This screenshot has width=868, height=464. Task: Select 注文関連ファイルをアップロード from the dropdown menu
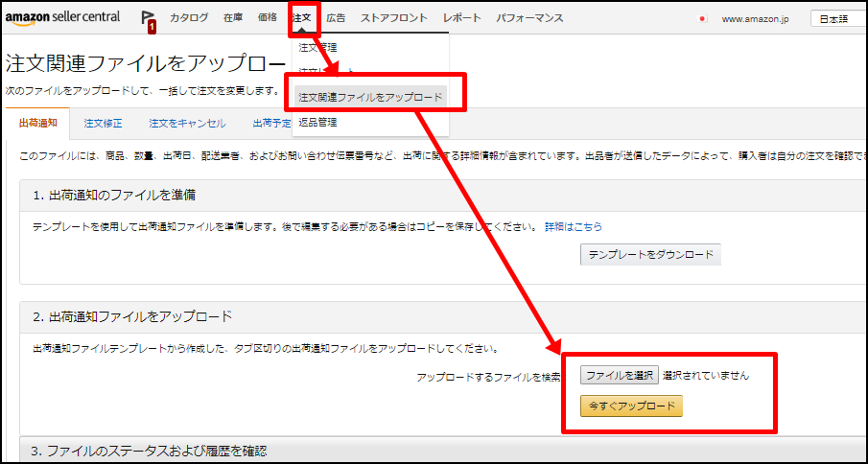pyautogui.click(x=370, y=97)
